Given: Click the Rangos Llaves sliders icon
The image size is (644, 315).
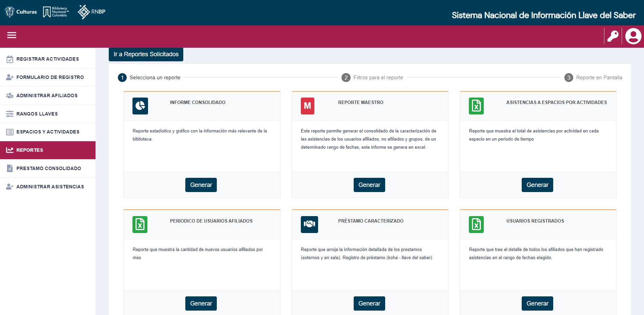Looking at the screenshot, I should click(x=10, y=114).
